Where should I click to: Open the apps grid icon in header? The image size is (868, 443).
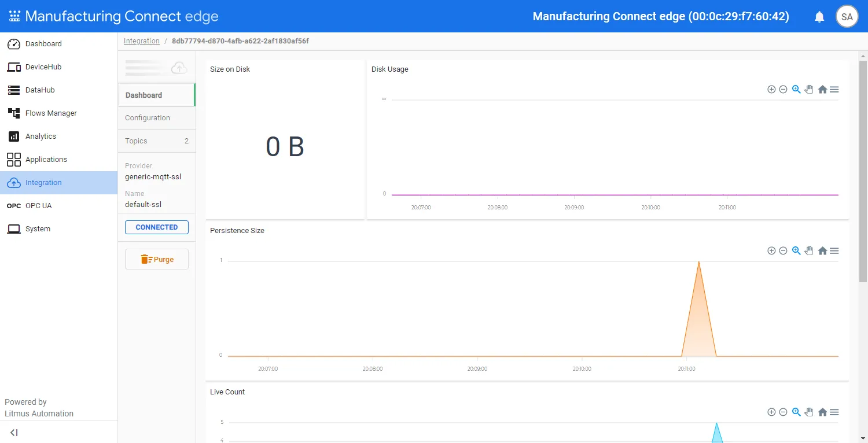[14, 16]
